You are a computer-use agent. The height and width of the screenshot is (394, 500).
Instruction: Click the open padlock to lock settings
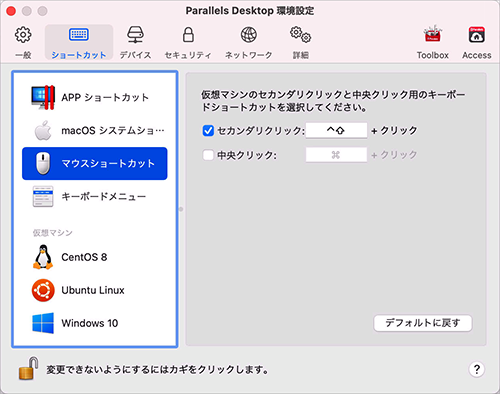(28, 368)
